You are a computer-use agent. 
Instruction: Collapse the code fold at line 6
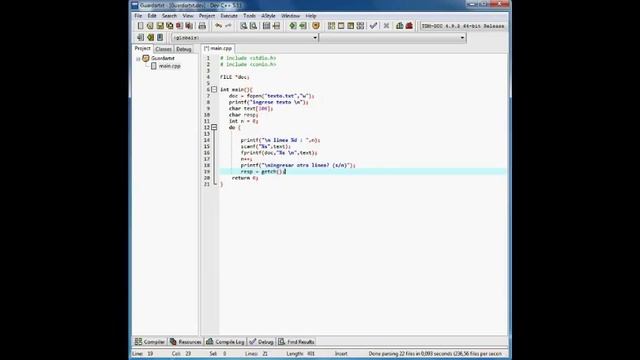pyautogui.click(x=214, y=89)
